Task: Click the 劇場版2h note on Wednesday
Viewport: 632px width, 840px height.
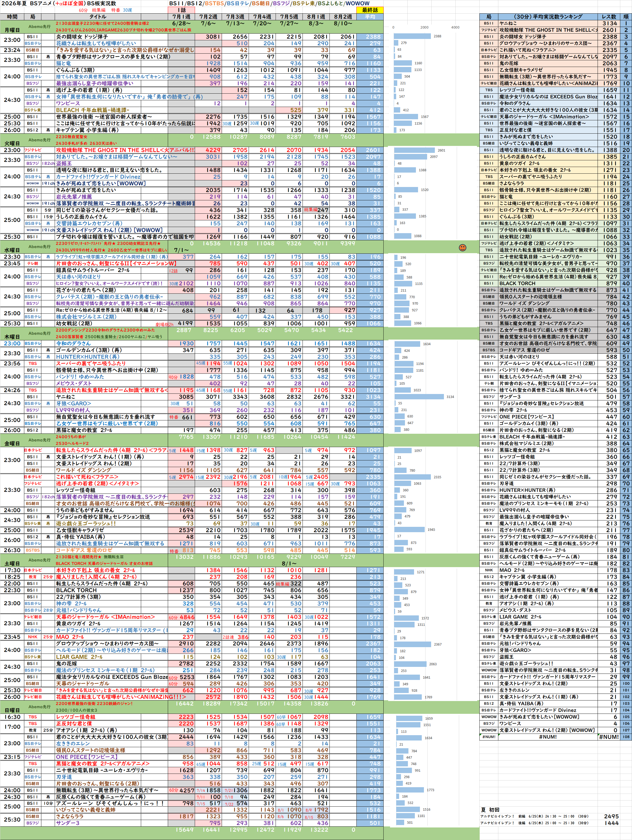Action: coord(164,324)
